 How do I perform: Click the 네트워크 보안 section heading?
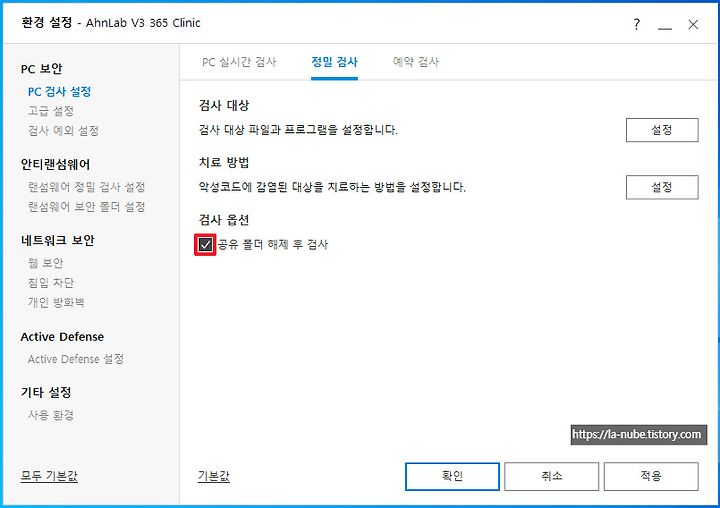57,240
